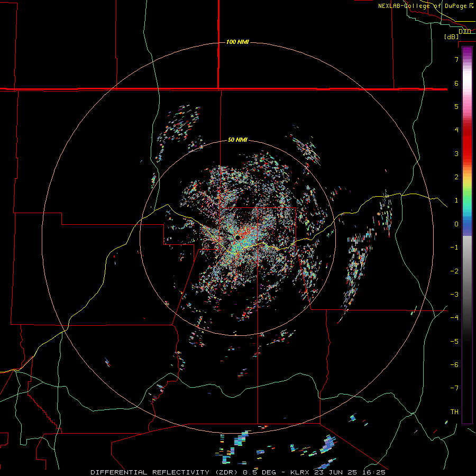Viewport: 476px width, 476px height.
Task: Click the 5 value on the color scale
Action: pos(456,106)
